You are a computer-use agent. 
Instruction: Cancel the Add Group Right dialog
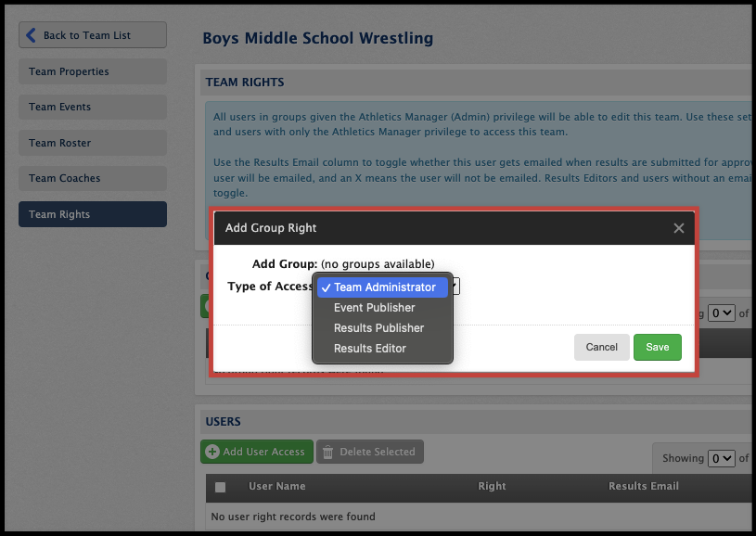601,347
